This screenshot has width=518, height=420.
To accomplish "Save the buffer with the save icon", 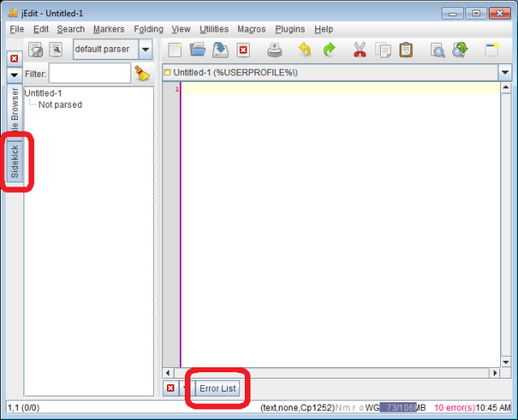I will coord(220,50).
